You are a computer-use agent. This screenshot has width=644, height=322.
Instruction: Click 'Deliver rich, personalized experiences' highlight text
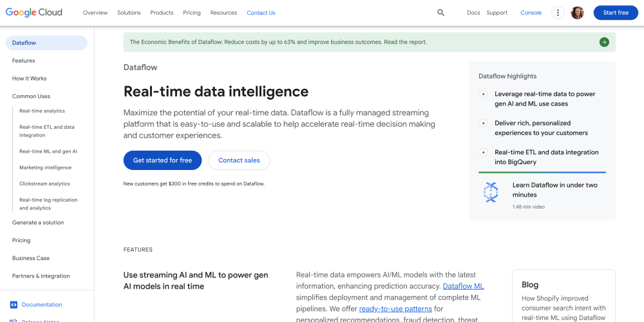[x=542, y=128]
